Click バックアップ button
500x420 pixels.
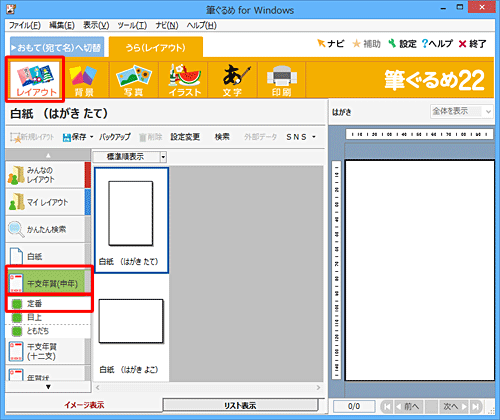(114, 137)
